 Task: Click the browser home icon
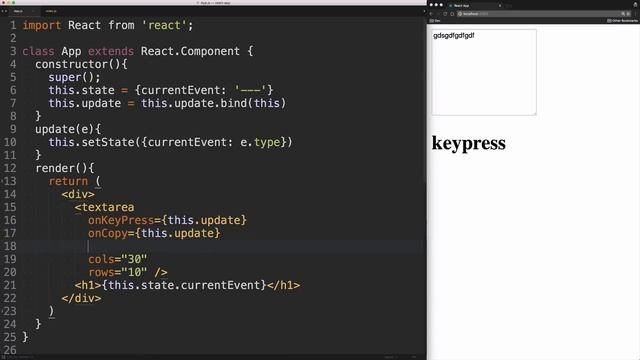pos(452,14)
